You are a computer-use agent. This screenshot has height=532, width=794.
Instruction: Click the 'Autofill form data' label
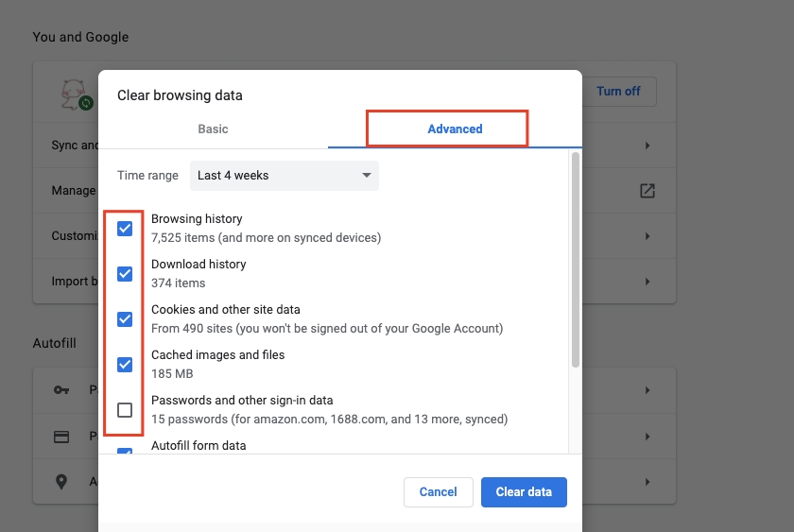pyautogui.click(x=198, y=445)
